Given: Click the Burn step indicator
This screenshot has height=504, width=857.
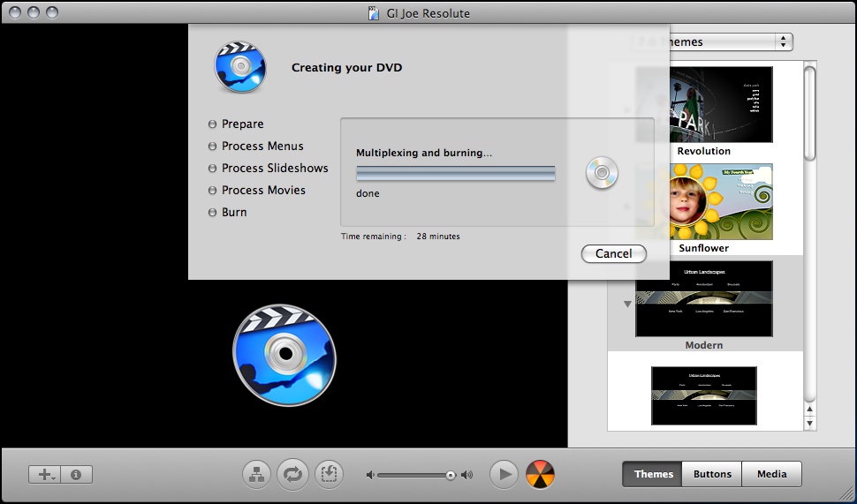Looking at the screenshot, I should 213,213.
